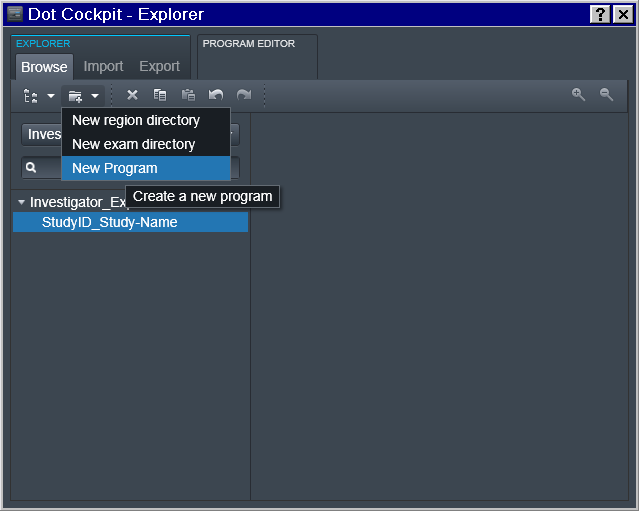
Task: Select the Explorer panel header
Action: pos(43,44)
